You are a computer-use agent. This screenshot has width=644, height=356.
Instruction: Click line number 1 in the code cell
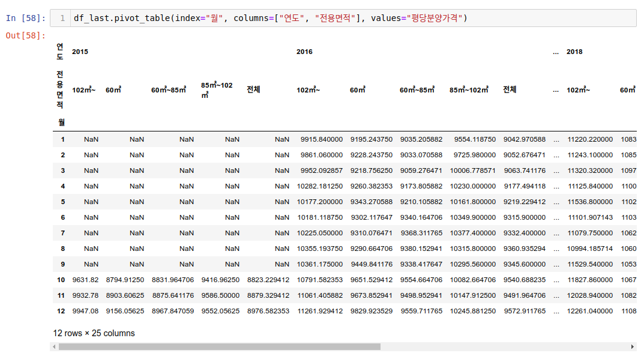coord(62,18)
